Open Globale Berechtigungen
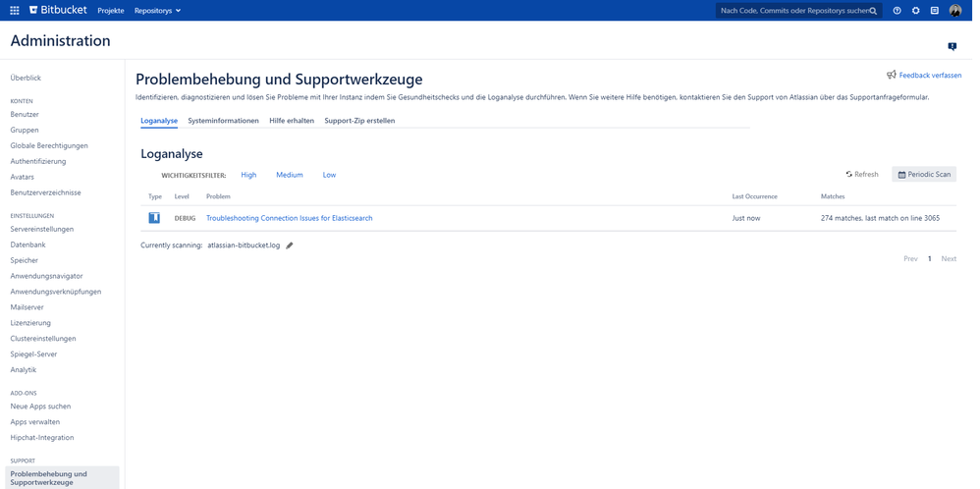 pos(49,145)
